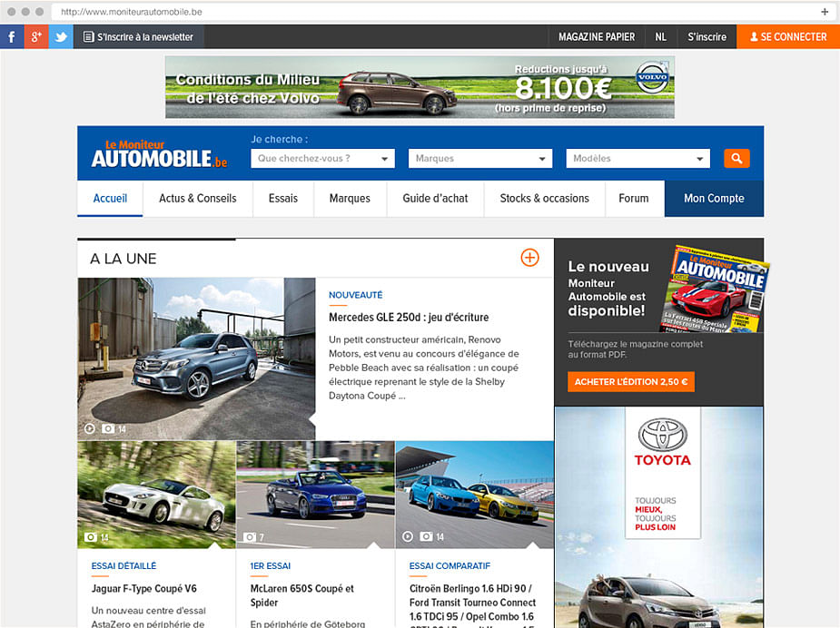
Task: Click camera icon on Jaguar F-Type photo
Action: 91,537
